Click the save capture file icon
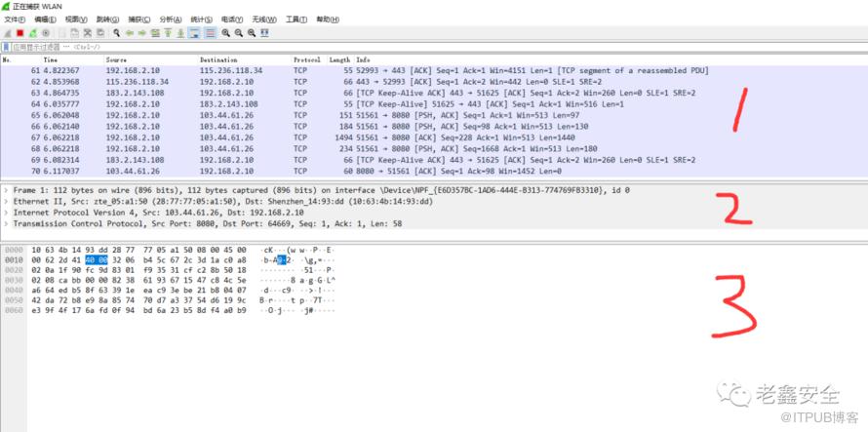Screen dimensions: 868x432 point(74,33)
